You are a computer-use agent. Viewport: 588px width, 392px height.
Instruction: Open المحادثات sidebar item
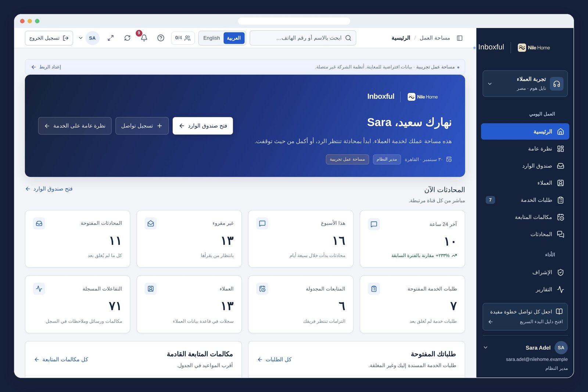pyautogui.click(x=525, y=234)
